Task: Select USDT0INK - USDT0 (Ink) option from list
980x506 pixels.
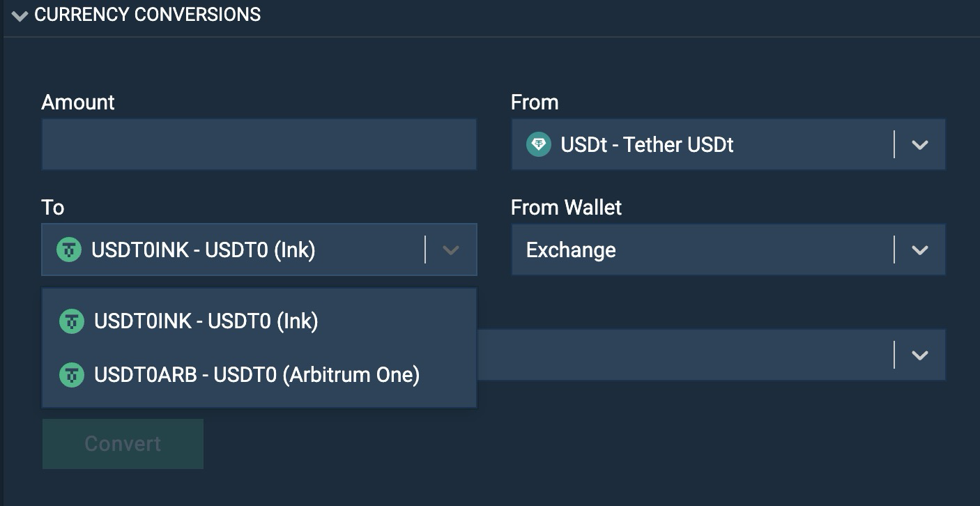Action: [x=259, y=321]
